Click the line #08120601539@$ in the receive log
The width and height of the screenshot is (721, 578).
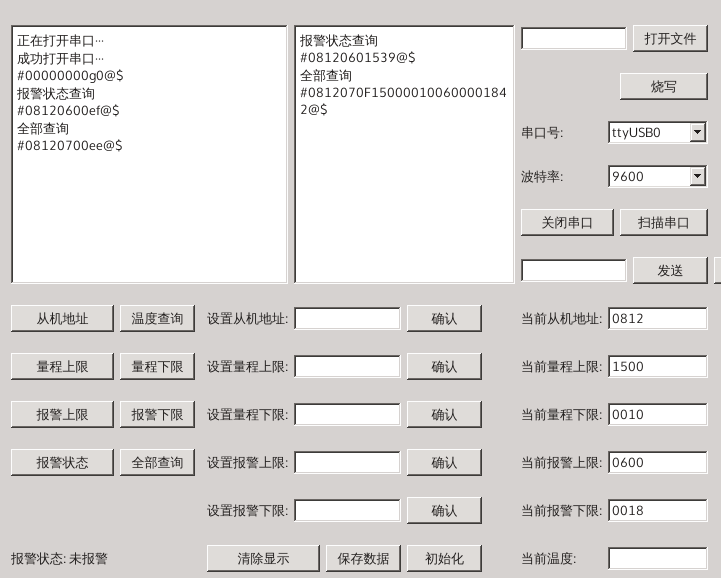[358, 57]
